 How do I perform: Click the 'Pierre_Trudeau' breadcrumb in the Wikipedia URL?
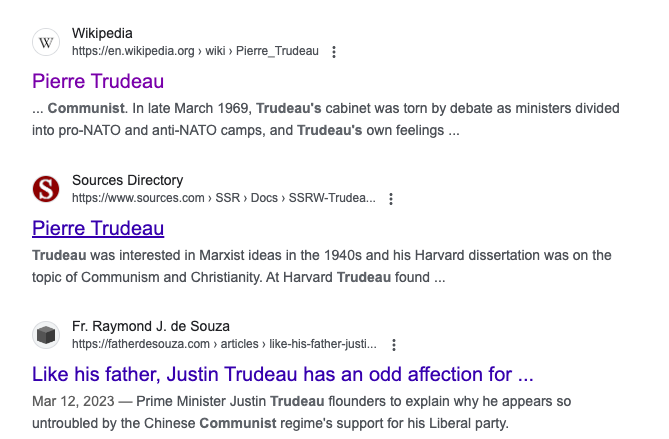pos(277,51)
